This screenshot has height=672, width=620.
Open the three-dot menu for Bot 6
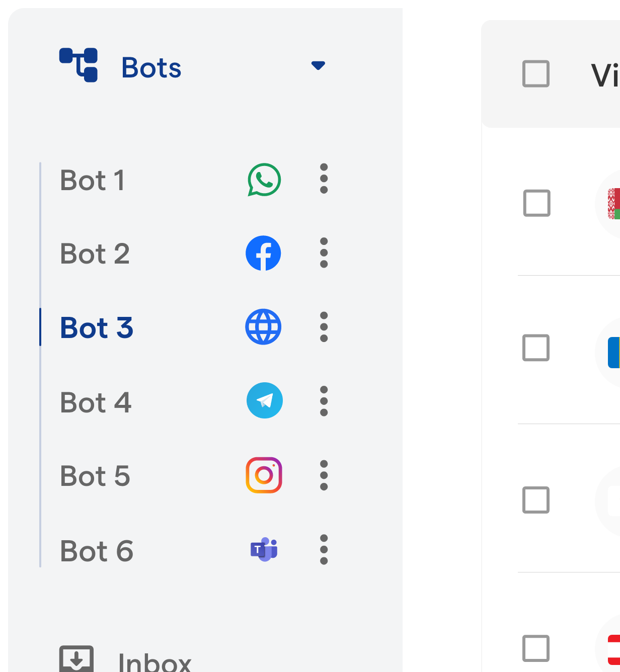pyautogui.click(x=324, y=549)
